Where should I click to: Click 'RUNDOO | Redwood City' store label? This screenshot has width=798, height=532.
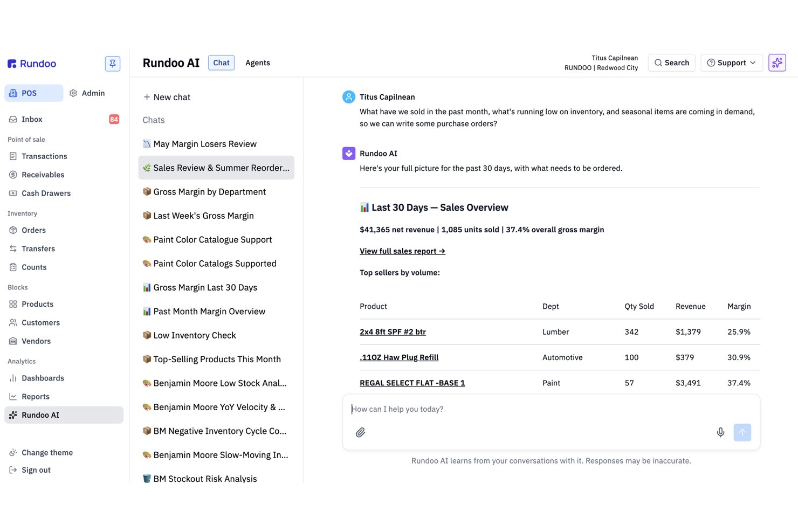[601, 68]
